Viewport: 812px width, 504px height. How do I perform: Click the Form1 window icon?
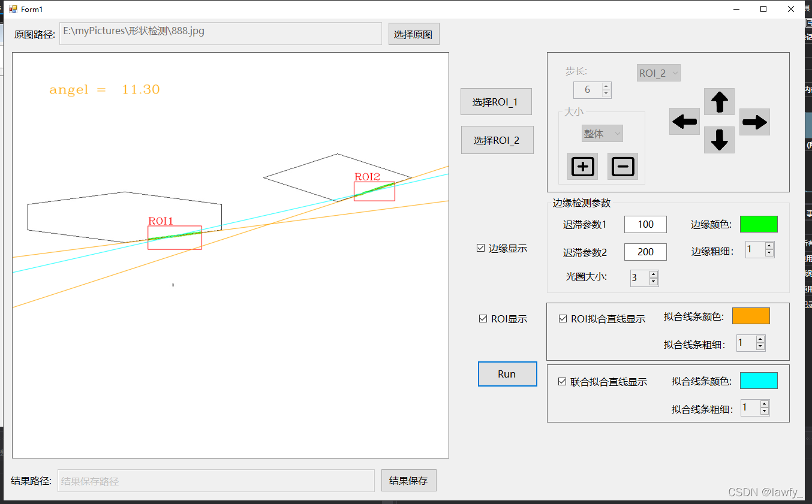[13, 9]
